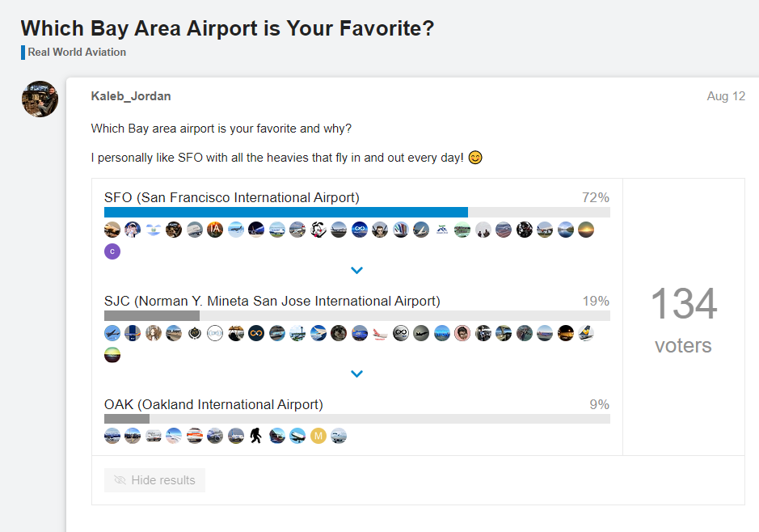Click the SJC gray result bar

(x=152, y=316)
